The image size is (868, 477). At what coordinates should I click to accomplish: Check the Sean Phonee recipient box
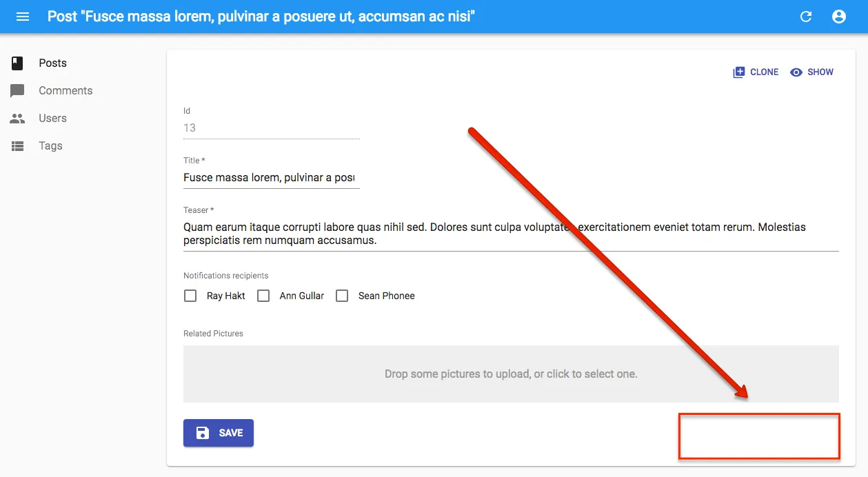342,296
